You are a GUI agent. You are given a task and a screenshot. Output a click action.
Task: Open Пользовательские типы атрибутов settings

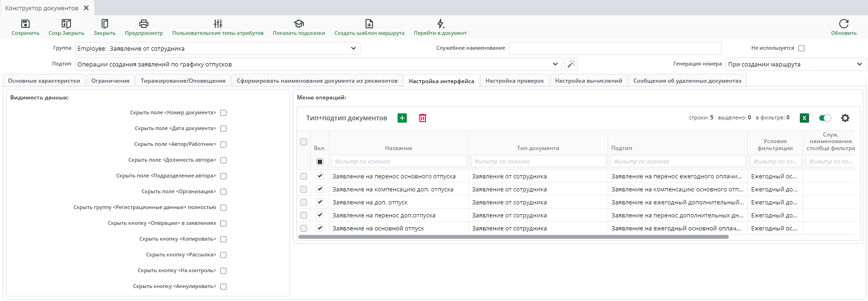point(218,24)
